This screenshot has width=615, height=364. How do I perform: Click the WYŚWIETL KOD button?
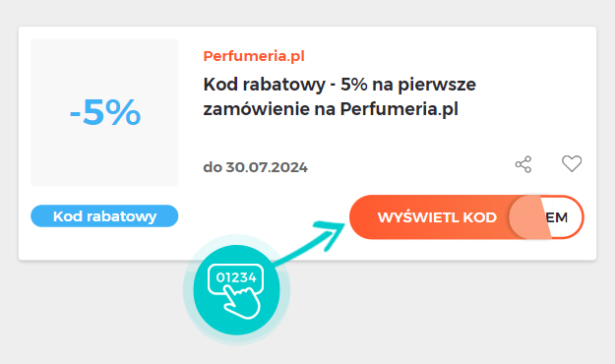point(437,217)
